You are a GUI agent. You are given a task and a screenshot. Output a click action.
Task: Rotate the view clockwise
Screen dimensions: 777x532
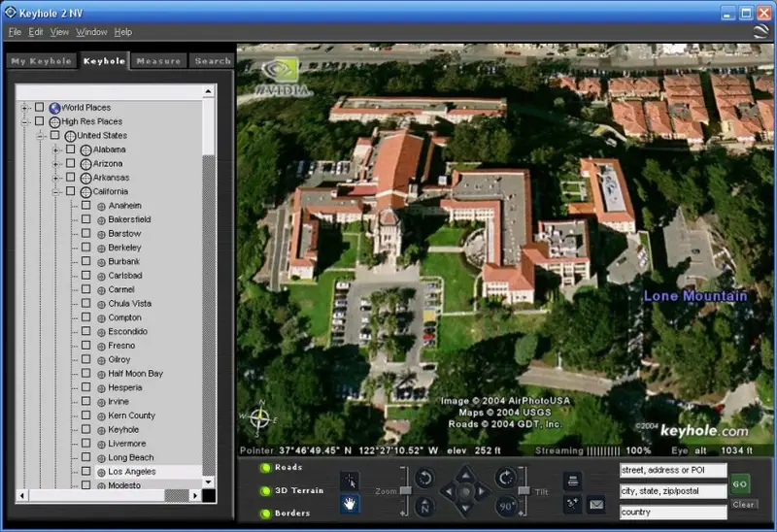coord(505,478)
